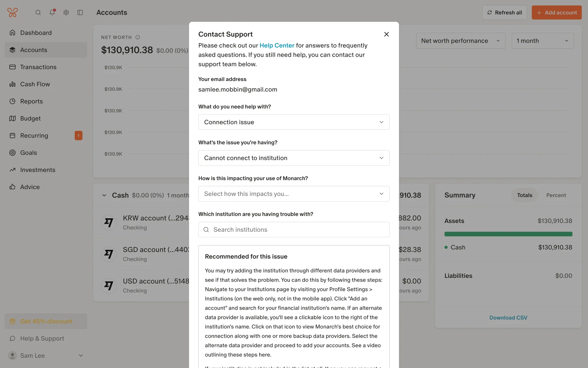This screenshot has width=588, height=368.
Task: Click the Monarch butterfly logo
Action: [x=13, y=13]
